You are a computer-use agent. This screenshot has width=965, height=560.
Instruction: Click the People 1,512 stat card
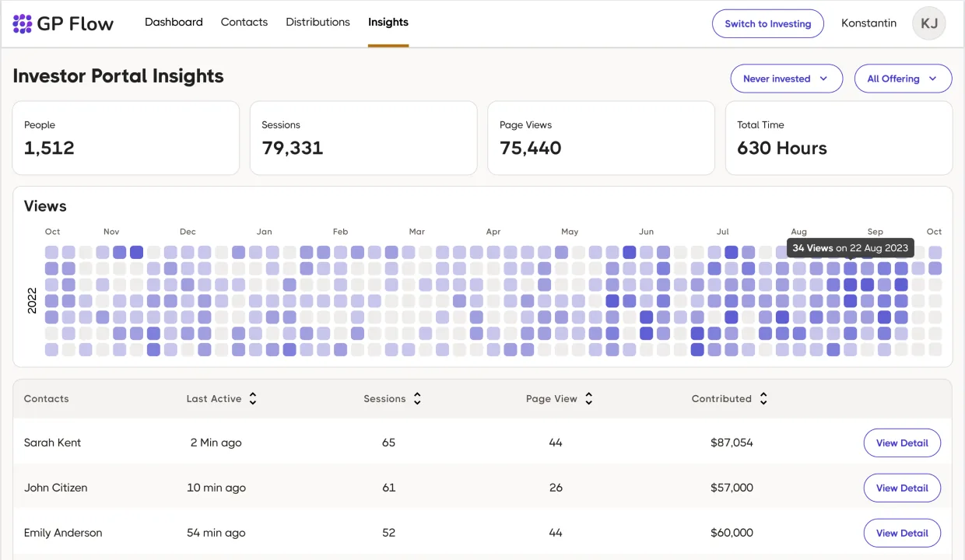[x=125, y=138]
